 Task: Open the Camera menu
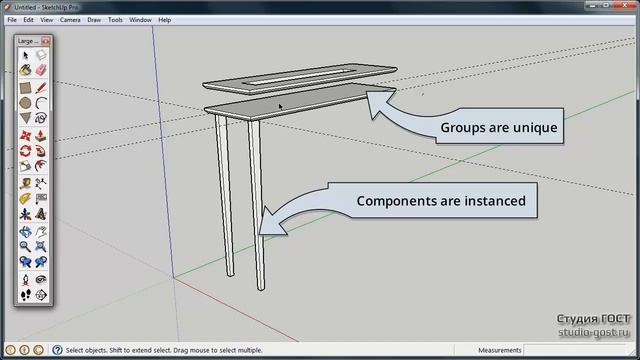(70, 20)
